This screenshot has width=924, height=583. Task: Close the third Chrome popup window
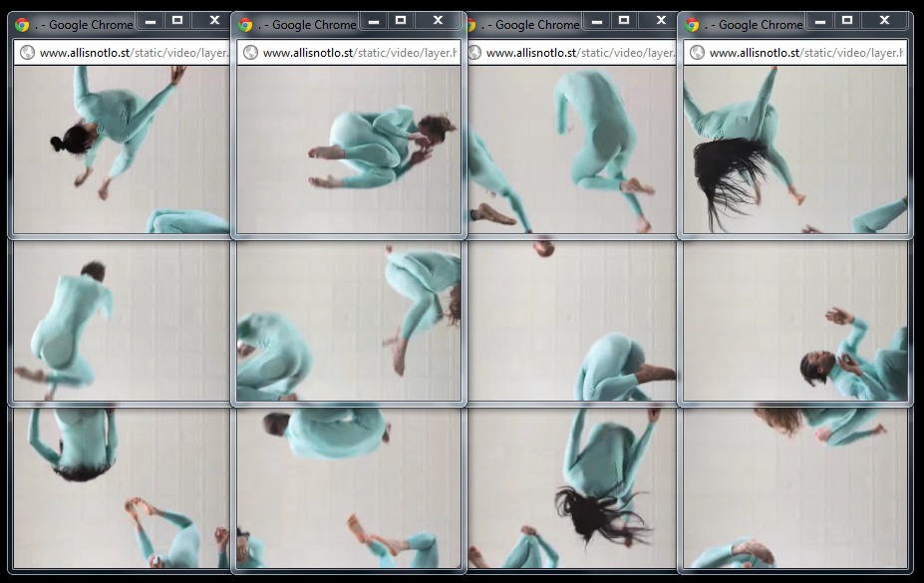[x=661, y=20]
